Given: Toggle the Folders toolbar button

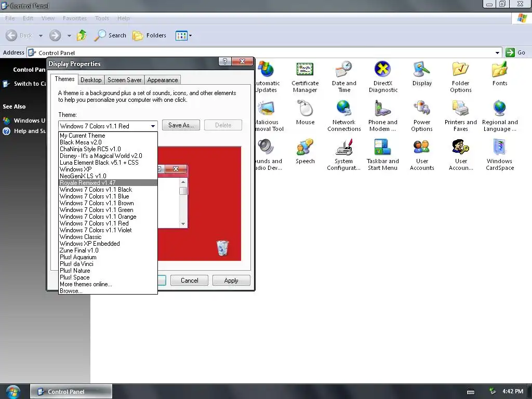Looking at the screenshot, I should (149, 35).
